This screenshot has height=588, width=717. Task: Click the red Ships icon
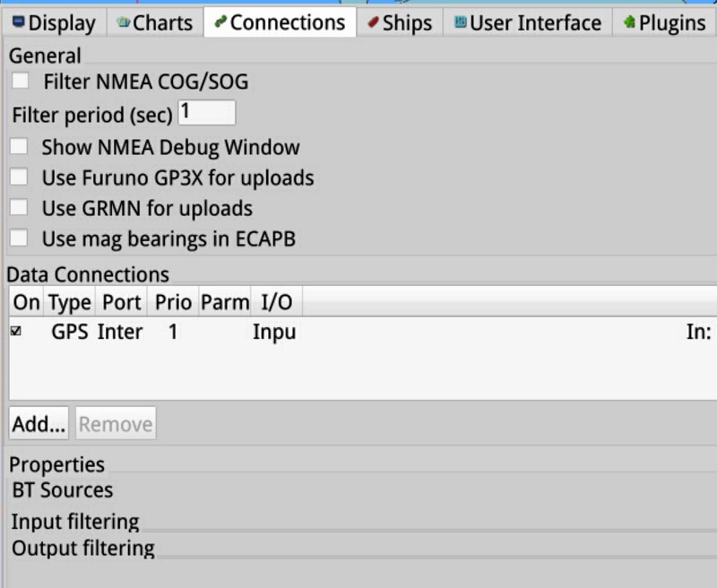click(373, 22)
